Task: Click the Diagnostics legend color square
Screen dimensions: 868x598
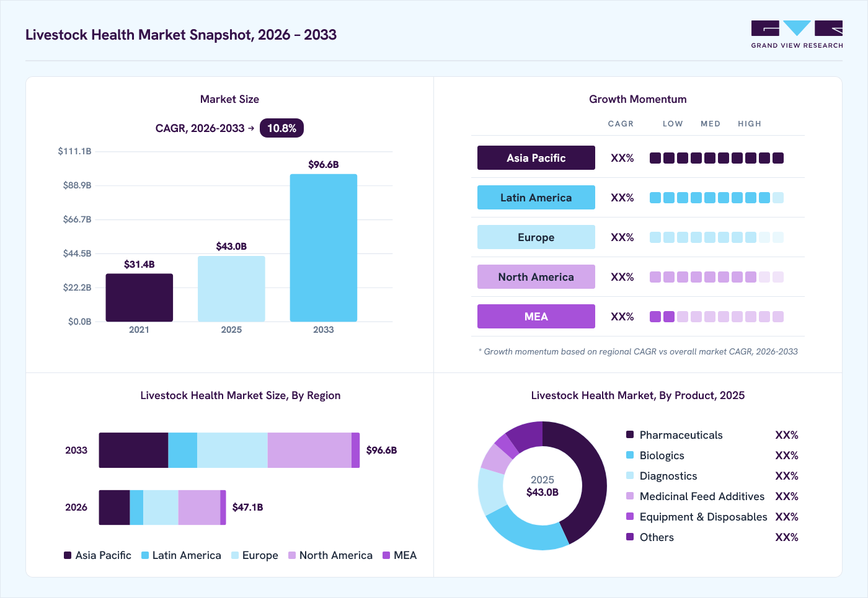Action: [x=630, y=476]
